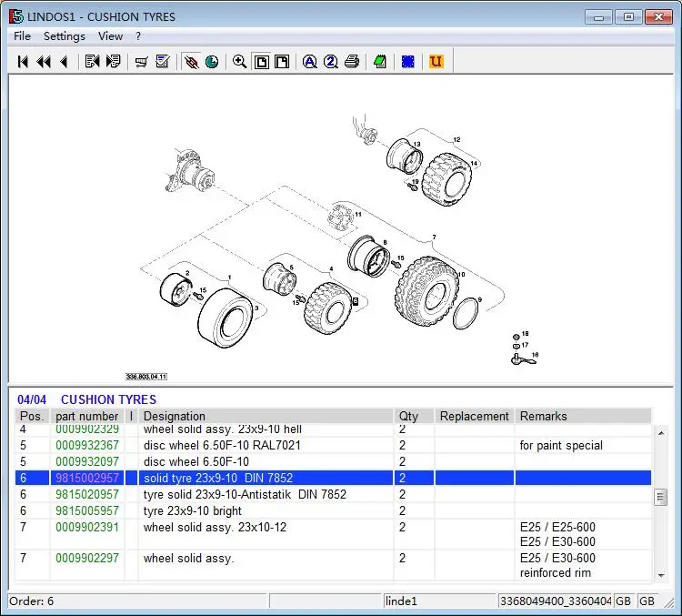Open the Settings menu

pyautogui.click(x=65, y=36)
